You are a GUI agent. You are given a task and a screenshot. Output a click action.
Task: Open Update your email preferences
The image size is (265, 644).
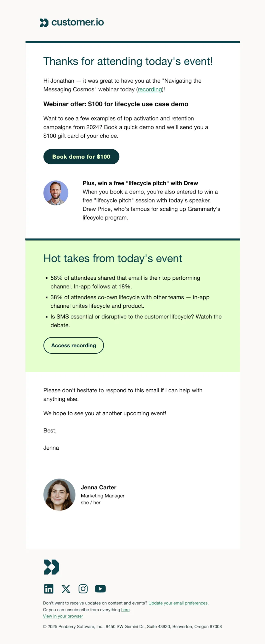click(178, 603)
